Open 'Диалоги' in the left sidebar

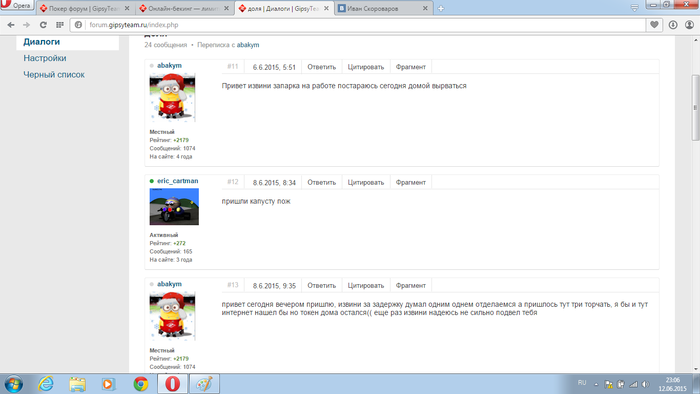[42, 42]
